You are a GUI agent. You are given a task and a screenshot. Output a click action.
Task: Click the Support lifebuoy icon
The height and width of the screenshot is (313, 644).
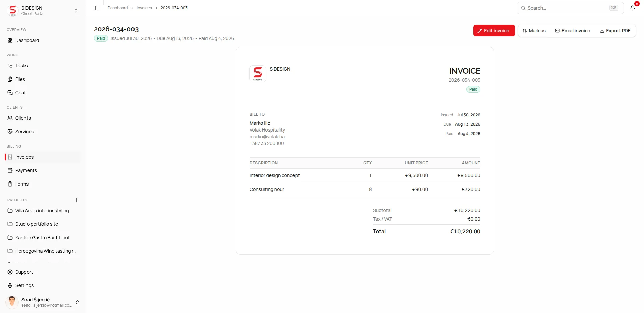click(x=10, y=272)
